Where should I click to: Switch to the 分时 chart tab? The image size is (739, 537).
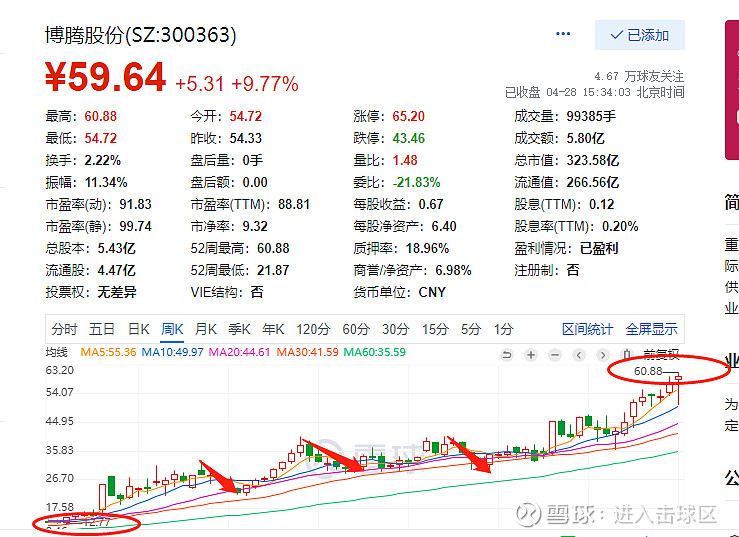click(x=64, y=329)
